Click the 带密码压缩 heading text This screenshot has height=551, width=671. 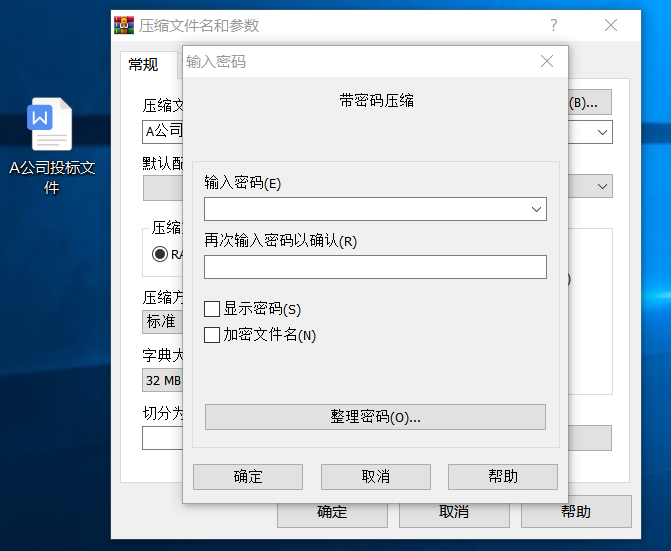[377, 101]
